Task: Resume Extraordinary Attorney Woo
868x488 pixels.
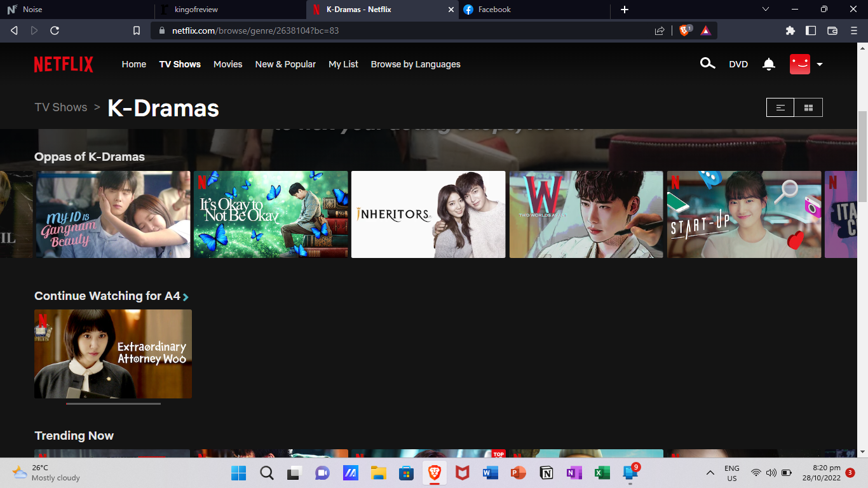Action: (113, 354)
